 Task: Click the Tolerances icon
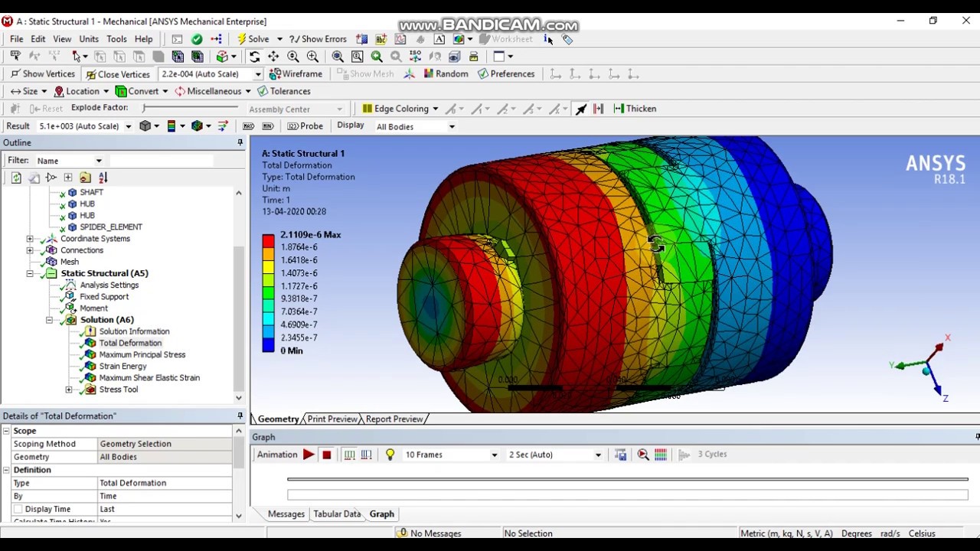pos(263,91)
